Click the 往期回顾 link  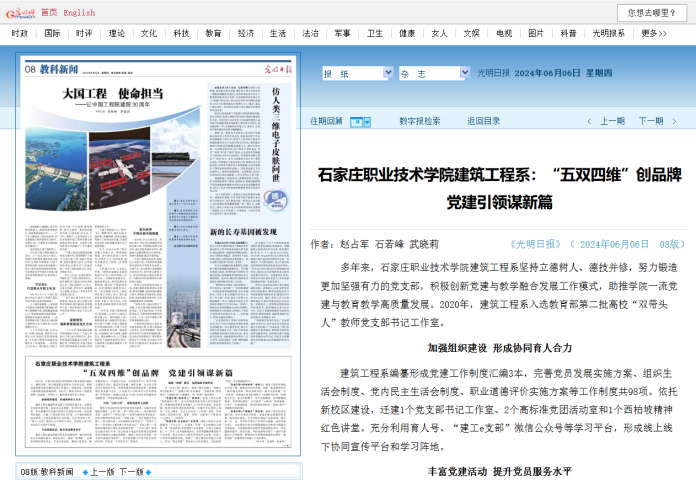326,121
